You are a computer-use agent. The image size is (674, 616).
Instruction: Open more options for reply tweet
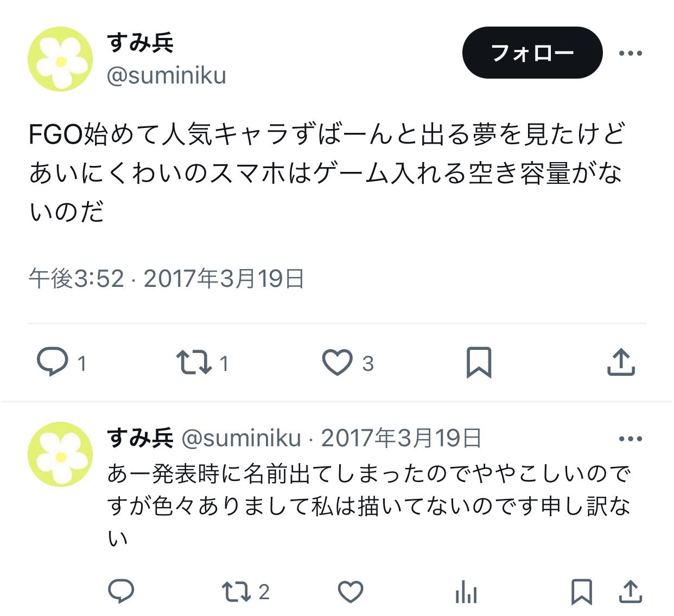pyautogui.click(x=631, y=439)
